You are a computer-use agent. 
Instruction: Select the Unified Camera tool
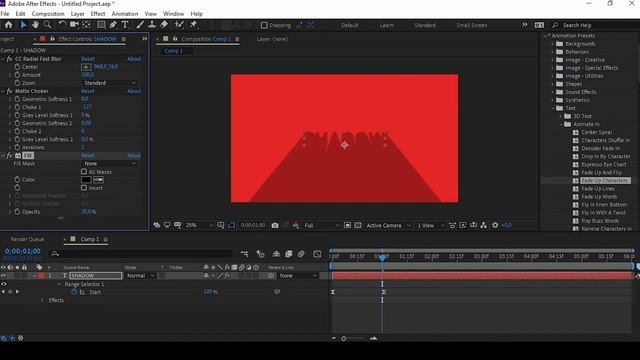(74, 25)
